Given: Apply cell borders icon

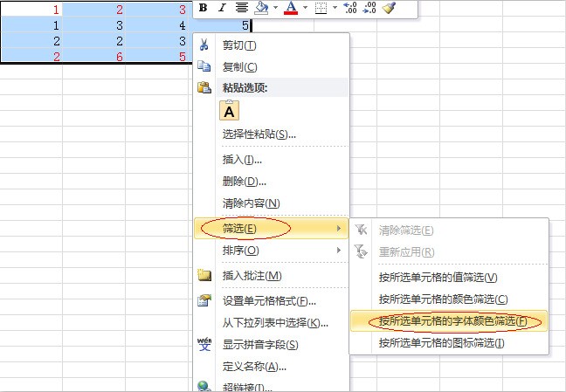Looking at the screenshot, I should point(321,8).
